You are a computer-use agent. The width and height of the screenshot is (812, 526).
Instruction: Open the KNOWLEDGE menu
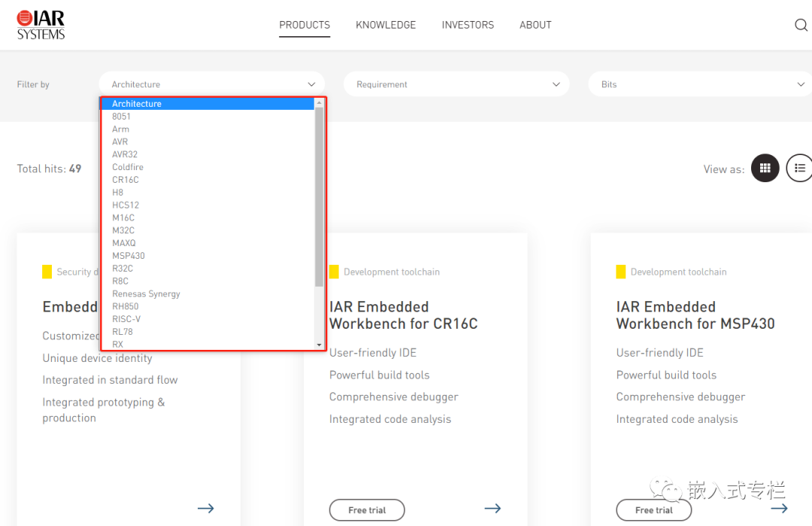[x=386, y=25]
